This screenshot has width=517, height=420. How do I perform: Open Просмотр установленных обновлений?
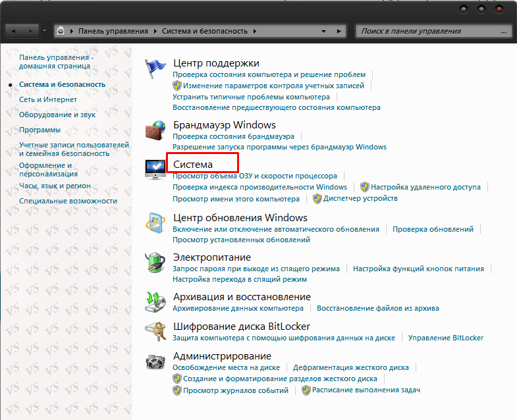pos(241,240)
